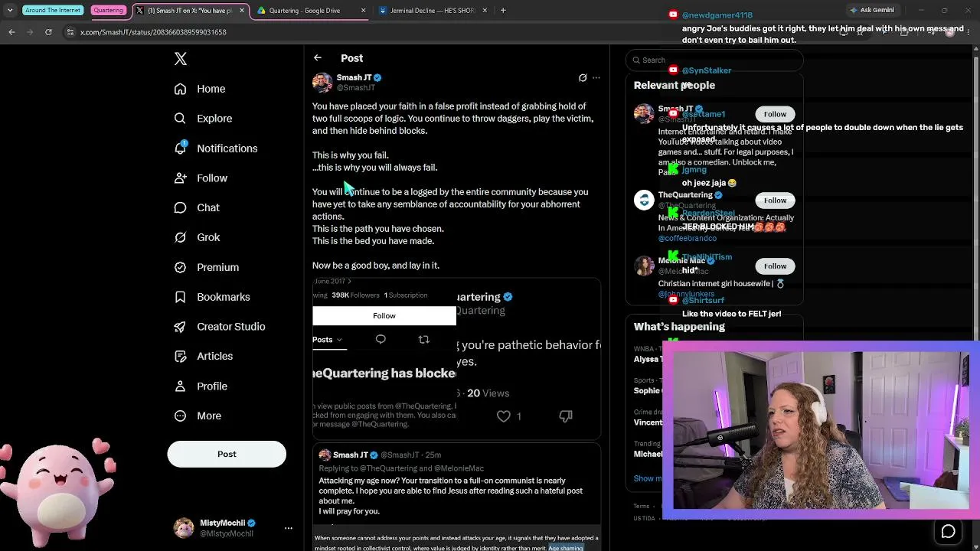Click the Follow button in the embedded screenshot
This screenshot has height=551, width=980.
pos(384,316)
